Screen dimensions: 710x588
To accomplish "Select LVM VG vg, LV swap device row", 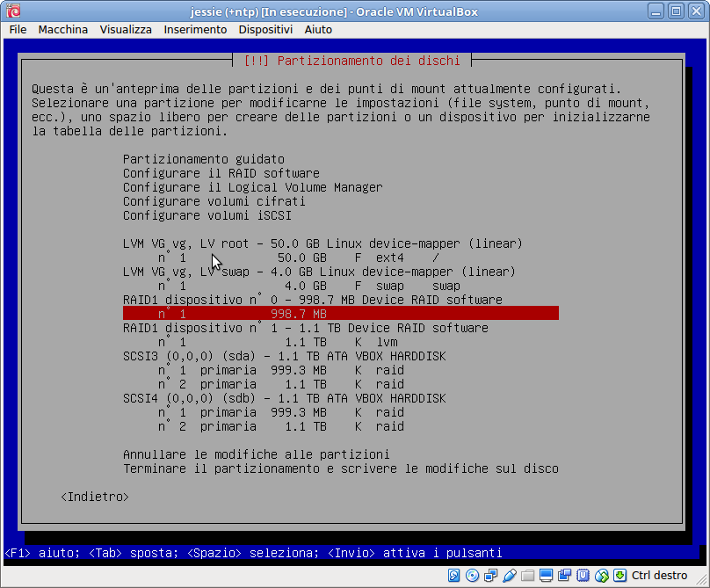I will (319, 272).
